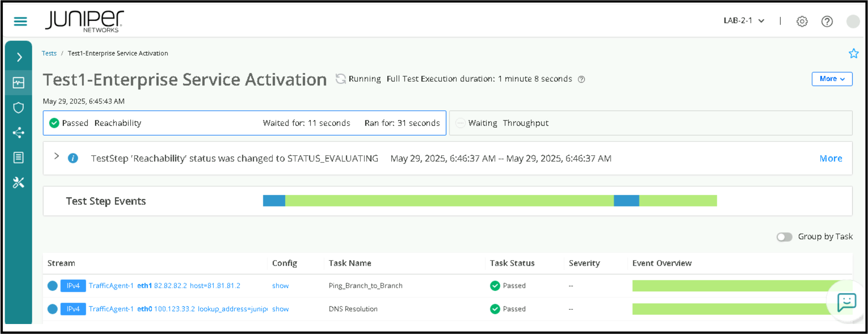Click the help question mark icon
868x334 pixels.
tap(827, 21)
